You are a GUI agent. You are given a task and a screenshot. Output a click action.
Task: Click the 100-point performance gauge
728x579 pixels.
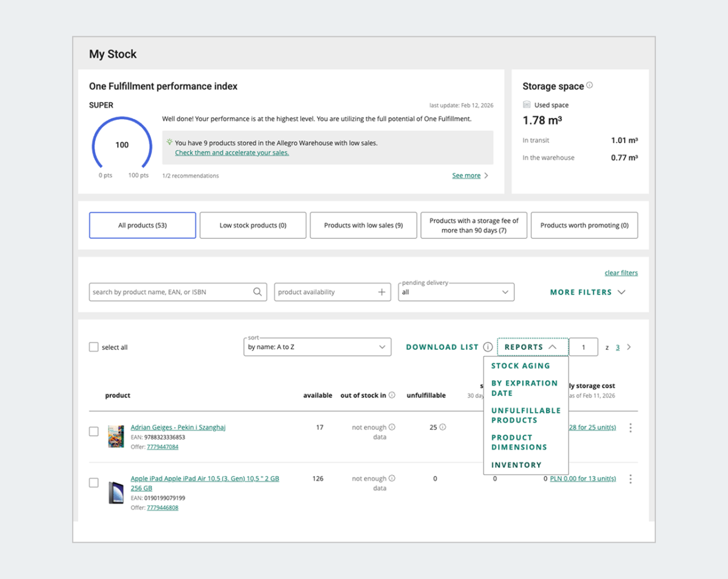coord(122,145)
